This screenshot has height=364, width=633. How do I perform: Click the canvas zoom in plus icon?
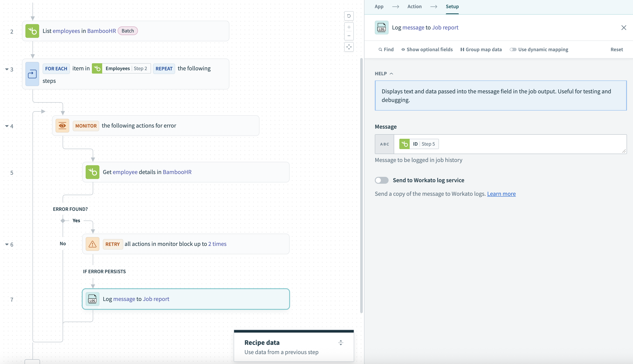coord(349,27)
